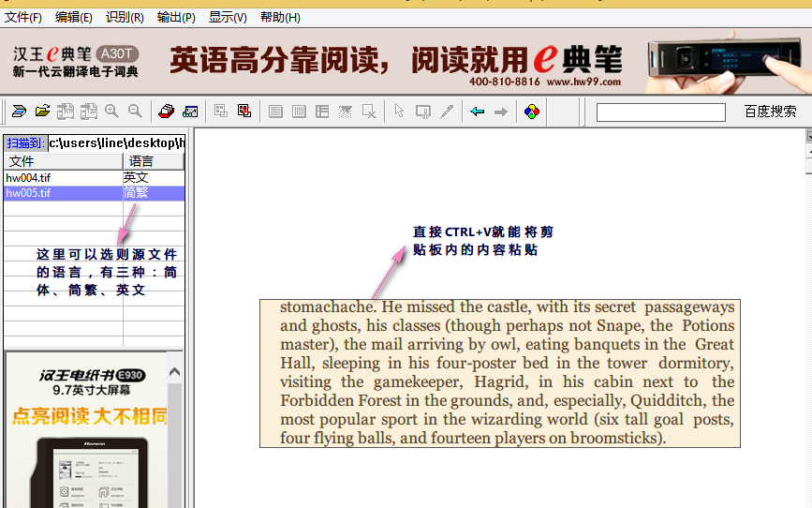Click the scanner icon in toolbar

19,112
